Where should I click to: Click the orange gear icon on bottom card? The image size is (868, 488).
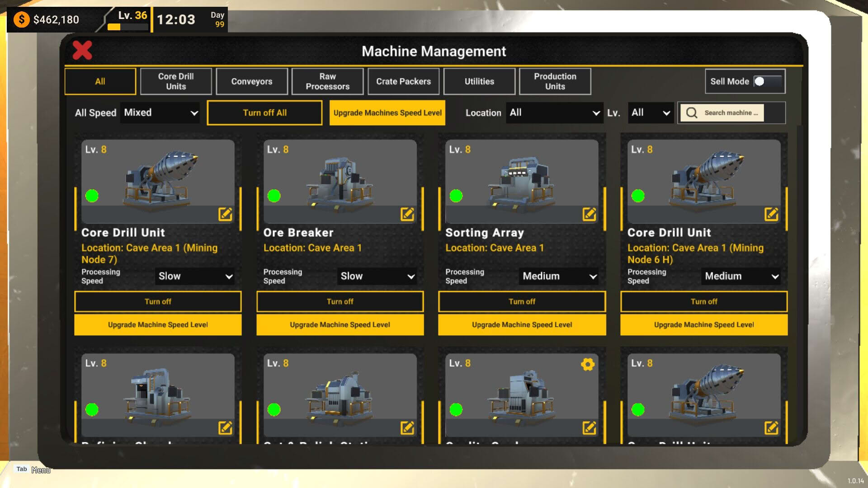click(x=588, y=364)
